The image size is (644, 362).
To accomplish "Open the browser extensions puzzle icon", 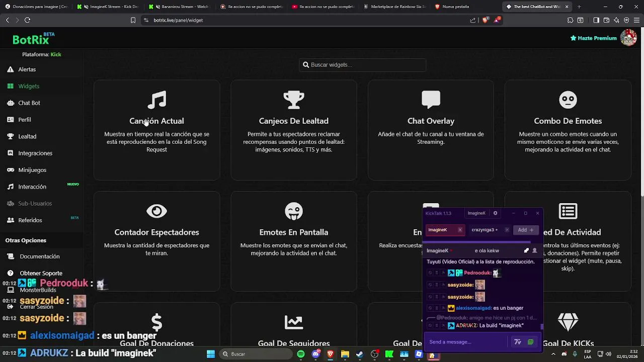I will click(570, 20).
